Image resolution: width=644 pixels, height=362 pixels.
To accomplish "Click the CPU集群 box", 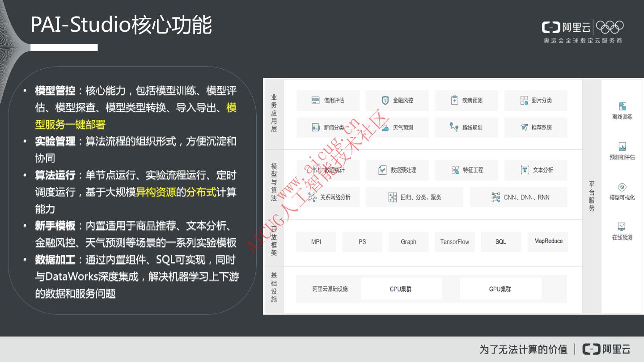I will (x=401, y=289).
